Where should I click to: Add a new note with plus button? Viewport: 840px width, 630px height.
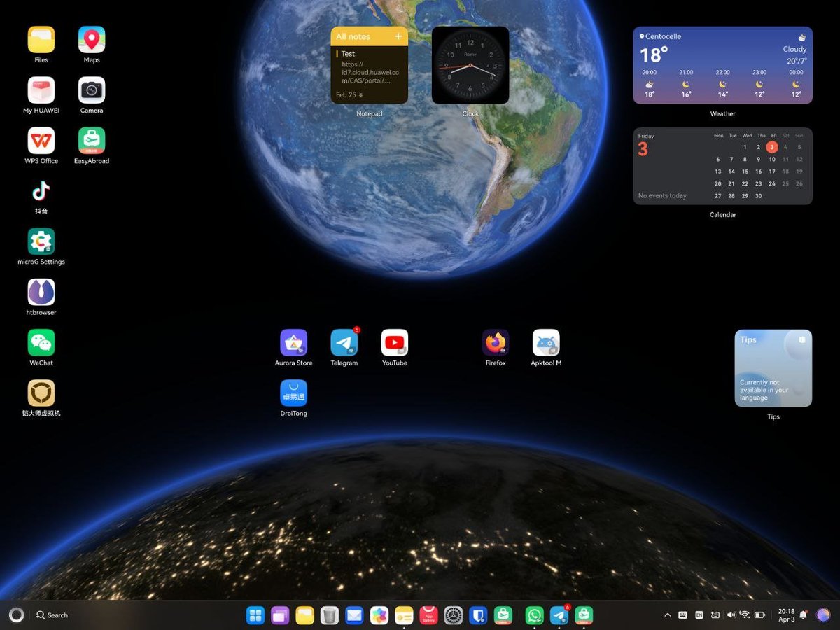399,36
